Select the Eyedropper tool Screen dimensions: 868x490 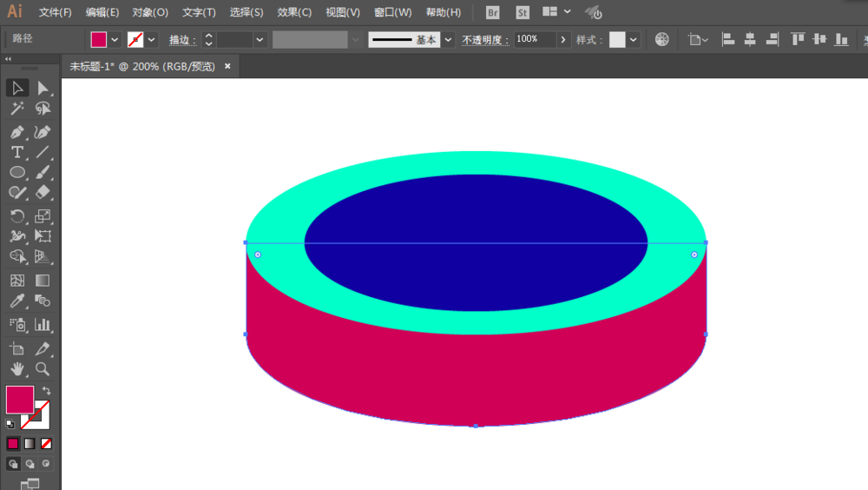click(x=17, y=301)
